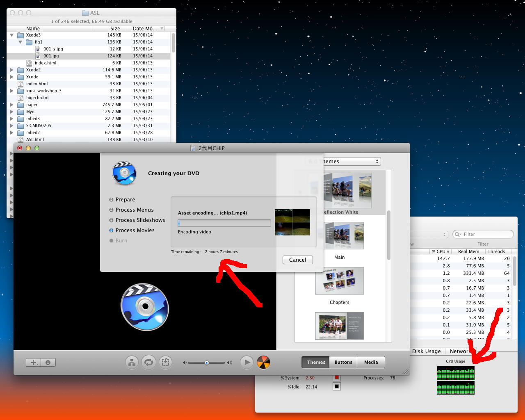Viewport: 525px width, 420px height.
Task: Click the black % Idle color swatch
Action: click(337, 386)
